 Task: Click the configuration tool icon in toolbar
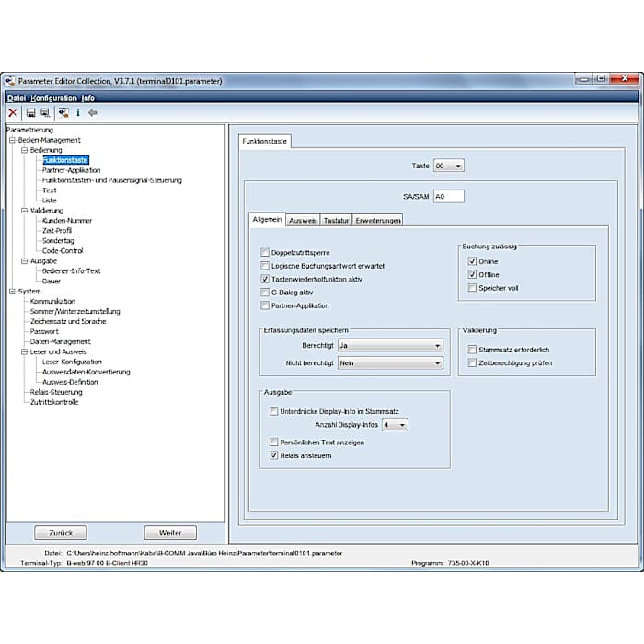[63, 112]
